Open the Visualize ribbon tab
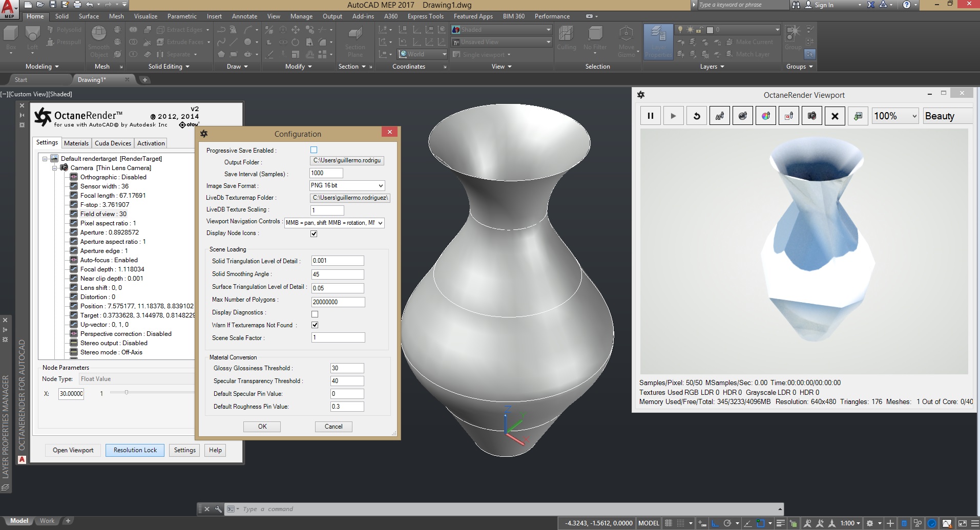The height and width of the screenshot is (530, 980). pos(145,16)
